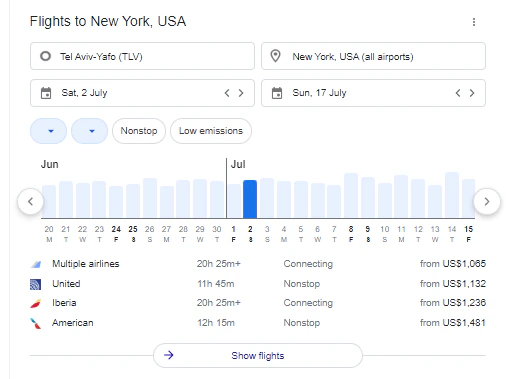The height and width of the screenshot is (379, 517).
Task: Edit the Tel Aviv-Yafo (TLV) origin field
Action: tap(142, 56)
